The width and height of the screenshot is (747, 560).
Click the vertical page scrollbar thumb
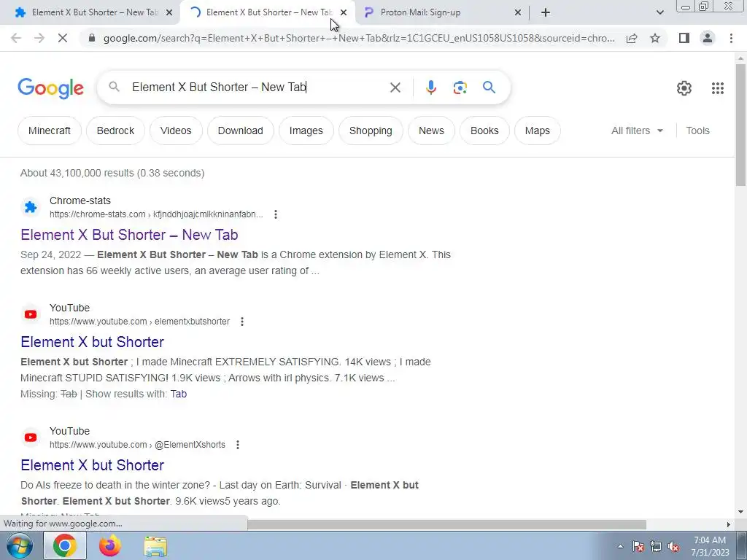pos(740,125)
